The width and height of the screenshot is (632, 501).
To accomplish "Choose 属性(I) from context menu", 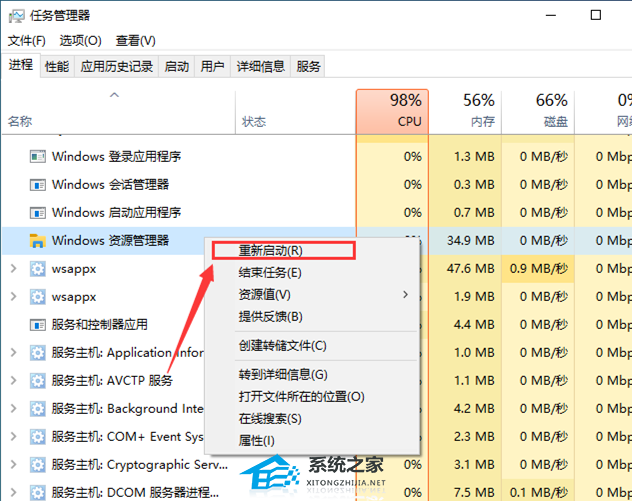I will click(312, 441).
